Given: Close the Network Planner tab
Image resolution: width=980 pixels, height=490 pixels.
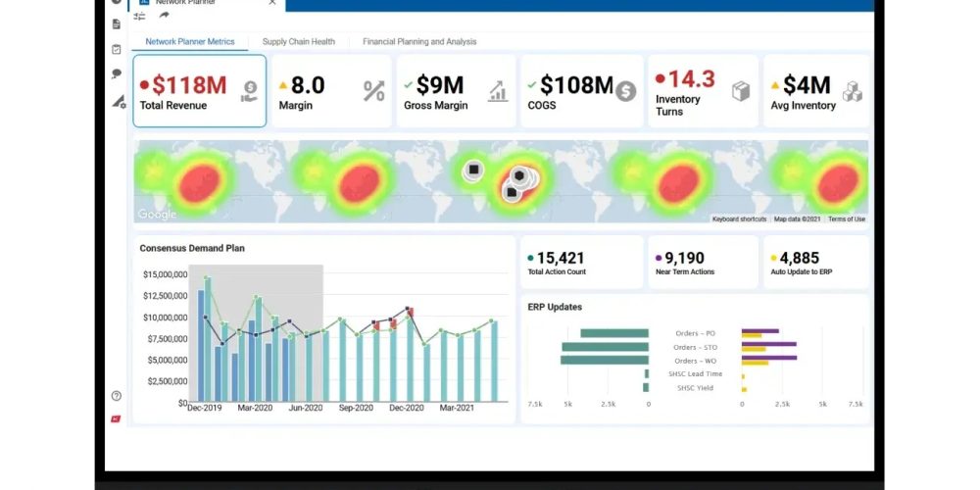Looking at the screenshot, I should [x=272, y=3].
